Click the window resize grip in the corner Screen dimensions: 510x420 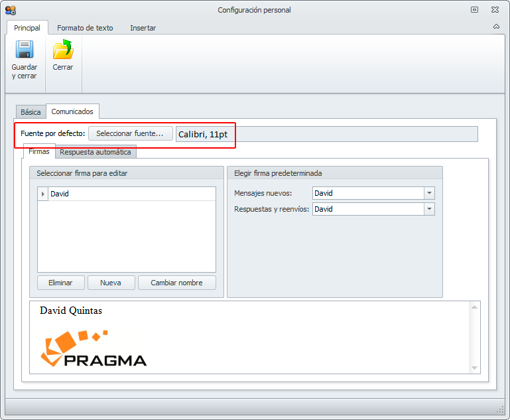coord(500,411)
